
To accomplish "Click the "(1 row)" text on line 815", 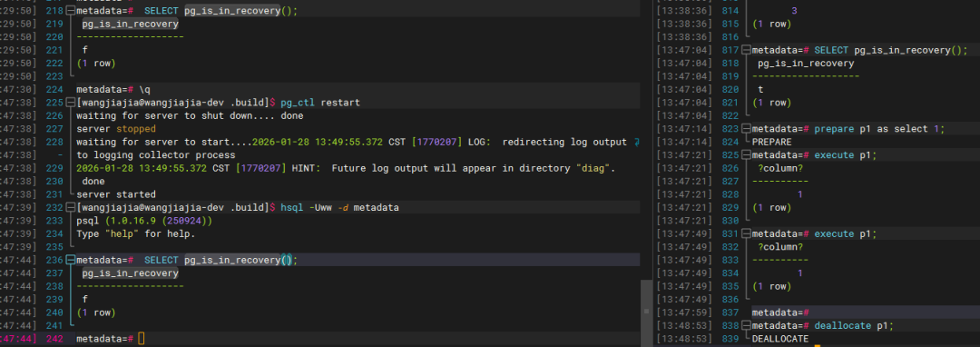I will pos(772,24).
